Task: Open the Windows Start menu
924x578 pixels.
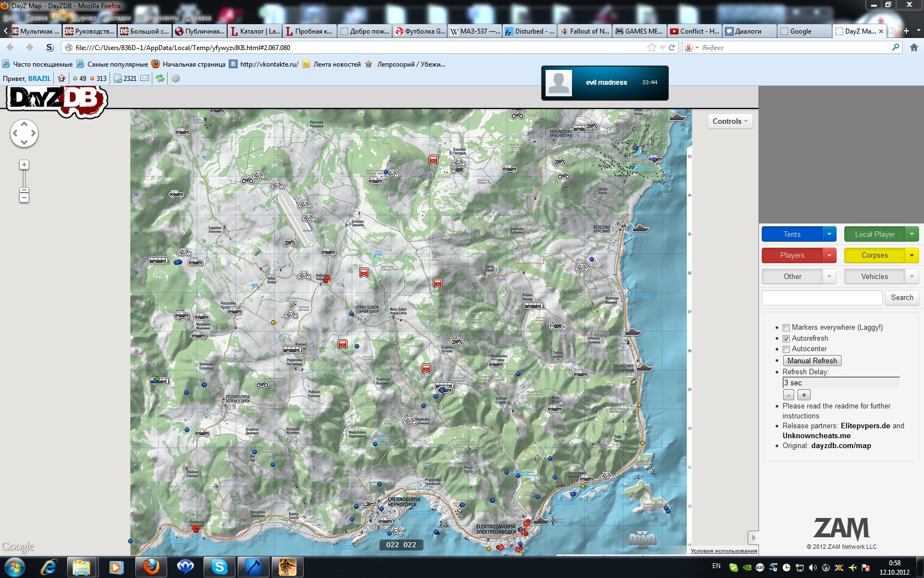Action: [x=15, y=566]
